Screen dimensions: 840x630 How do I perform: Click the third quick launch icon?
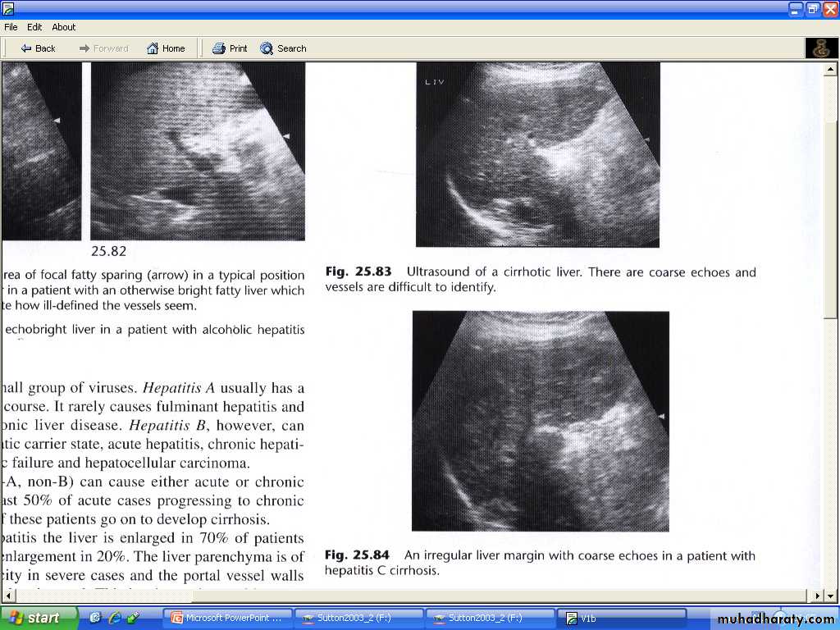pos(132,618)
